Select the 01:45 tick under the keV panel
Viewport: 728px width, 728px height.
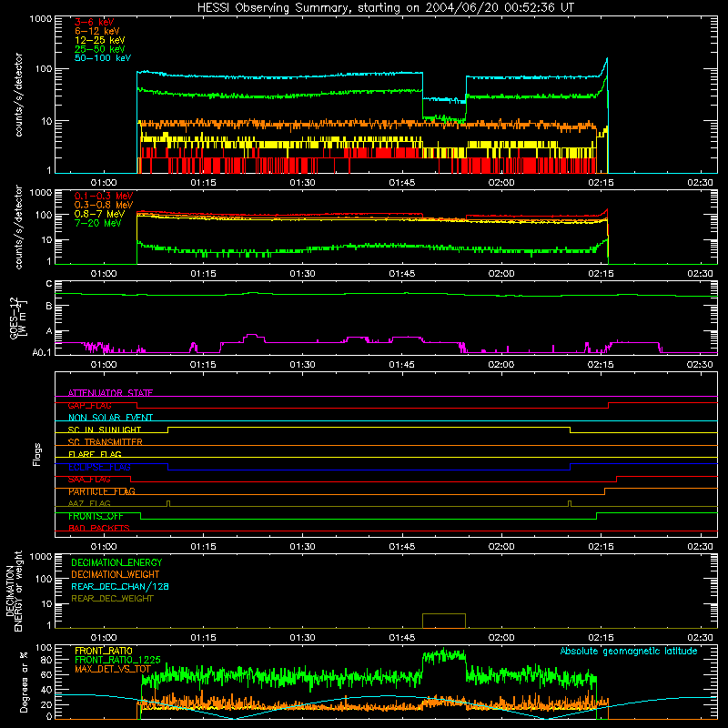point(402,183)
